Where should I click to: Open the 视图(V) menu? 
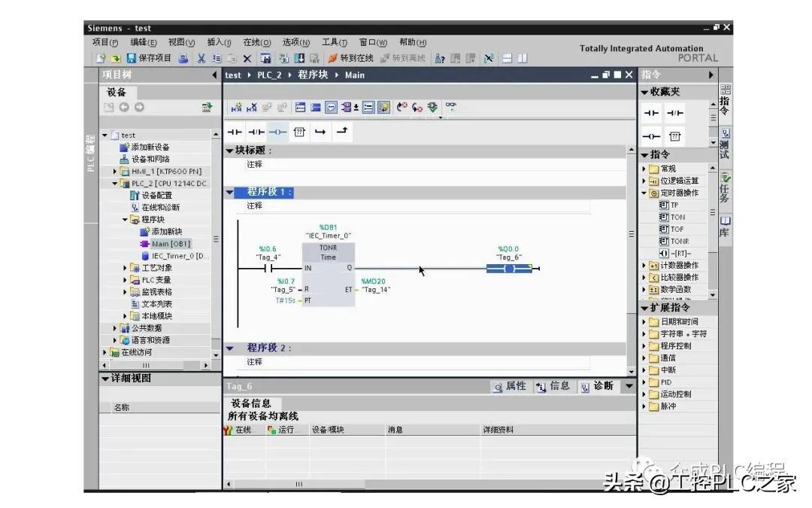[x=181, y=42]
